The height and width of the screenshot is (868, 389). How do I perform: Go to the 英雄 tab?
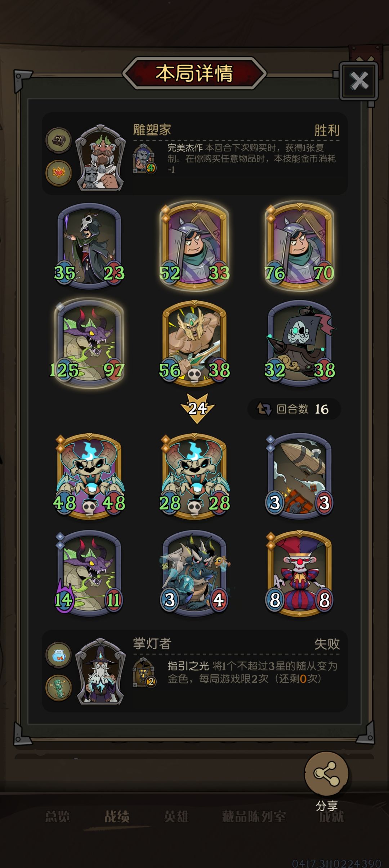pos(176,816)
